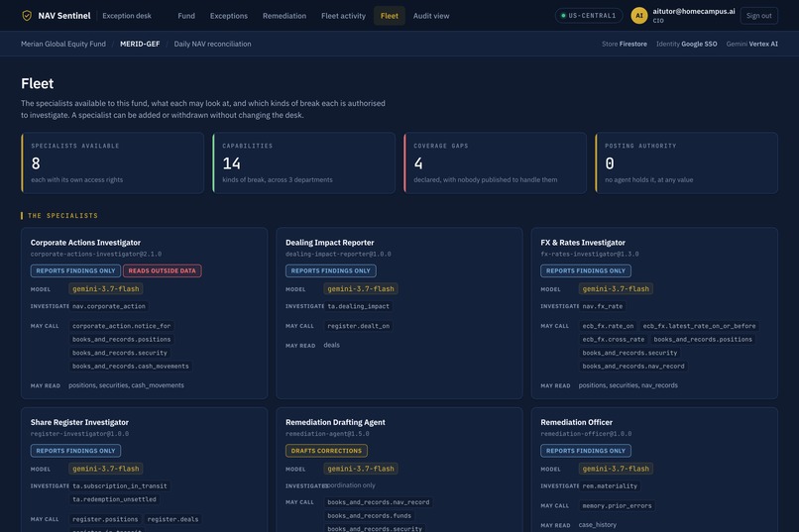Click remediation-agent@1.5.0 version text
The image size is (799, 532).
click(327, 434)
